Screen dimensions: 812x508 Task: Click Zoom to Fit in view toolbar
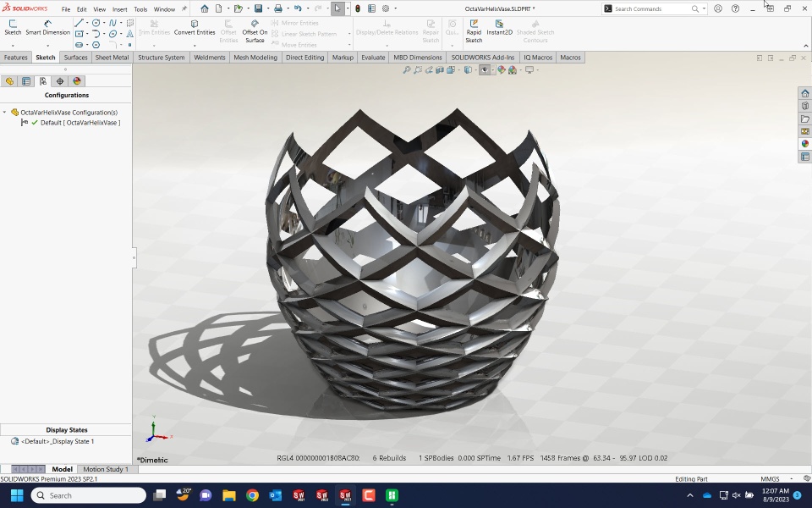[x=407, y=70]
